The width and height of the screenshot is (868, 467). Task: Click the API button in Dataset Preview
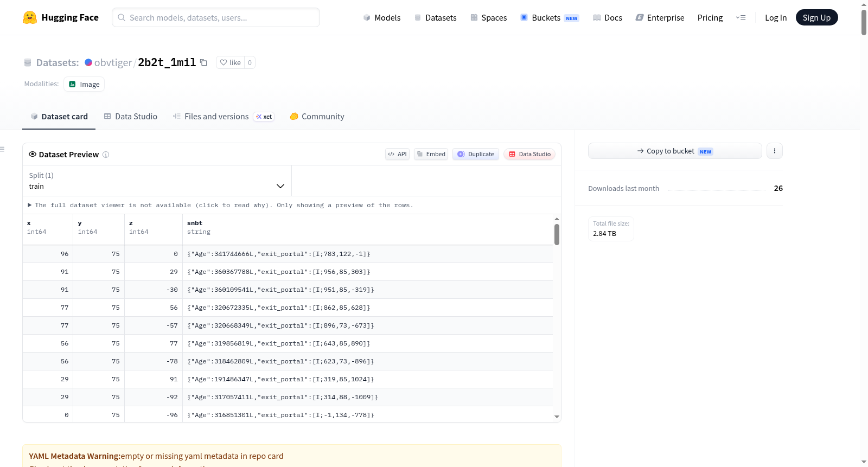click(x=397, y=154)
